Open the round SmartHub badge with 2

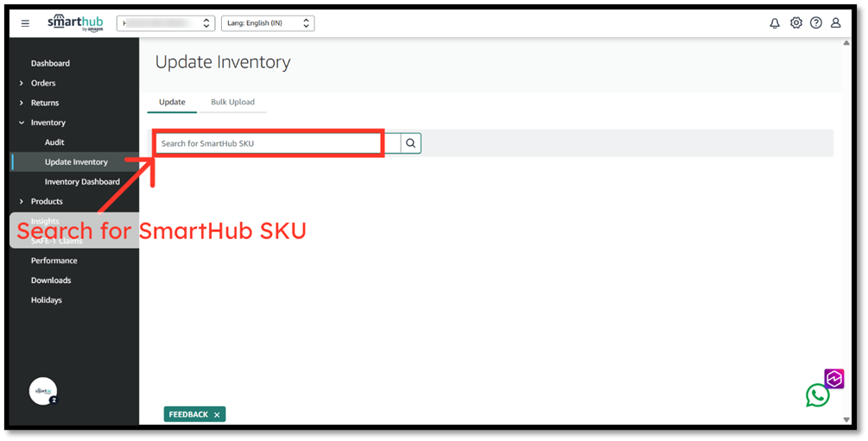pos(43,391)
